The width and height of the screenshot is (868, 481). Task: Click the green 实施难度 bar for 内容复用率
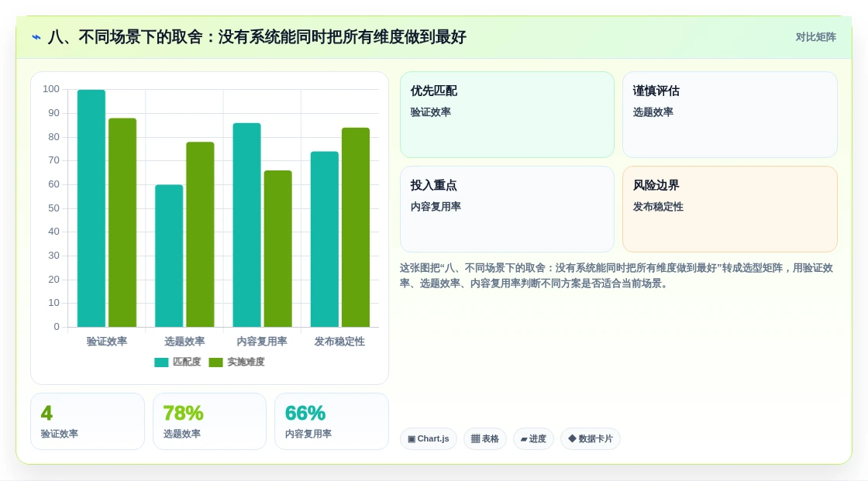[x=278, y=249]
